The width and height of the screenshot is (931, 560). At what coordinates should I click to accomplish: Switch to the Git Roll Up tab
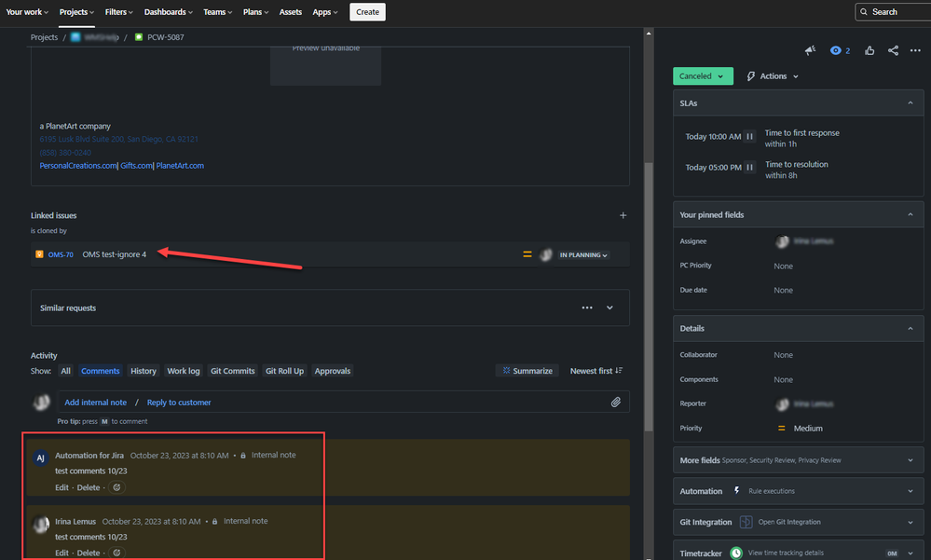pyautogui.click(x=284, y=371)
